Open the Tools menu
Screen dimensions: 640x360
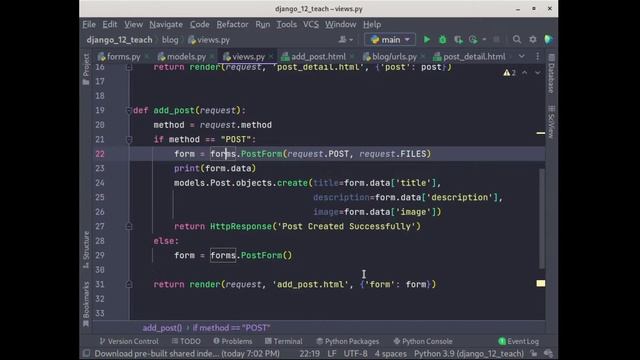pos(287,24)
